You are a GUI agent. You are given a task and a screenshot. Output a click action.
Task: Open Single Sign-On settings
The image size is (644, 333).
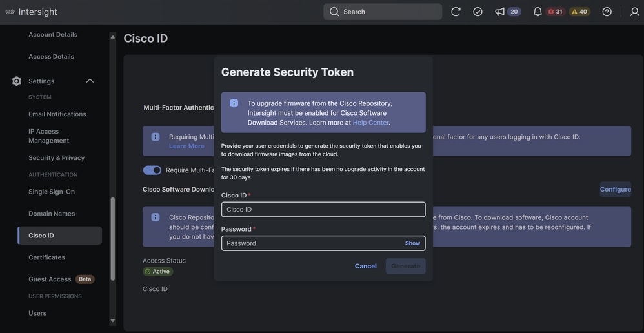click(x=52, y=191)
